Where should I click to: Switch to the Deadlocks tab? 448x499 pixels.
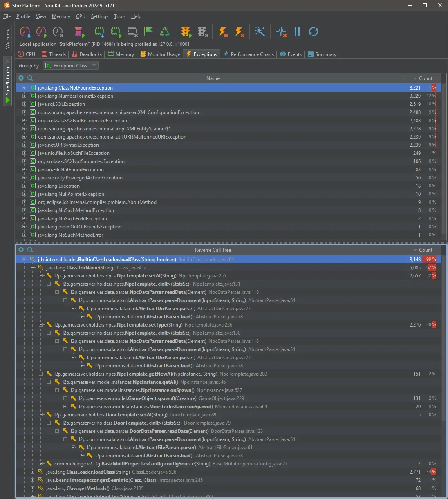pos(87,54)
